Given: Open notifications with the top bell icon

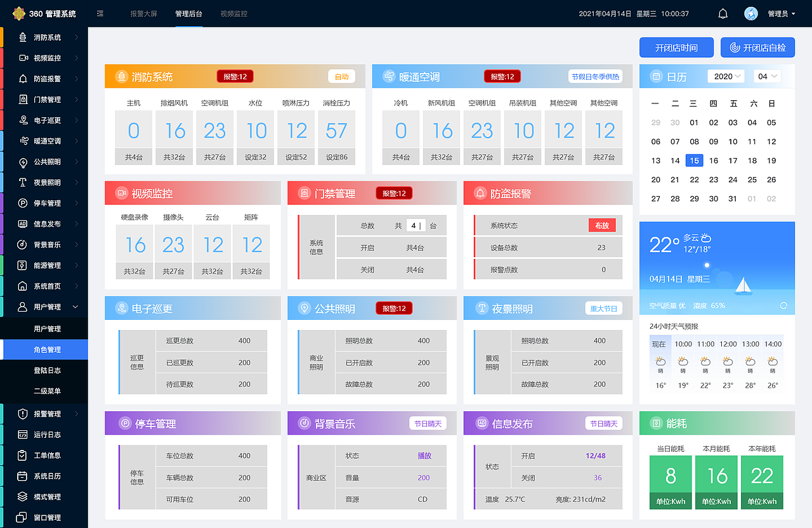Looking at the screenshot, I should coord(723,13).
